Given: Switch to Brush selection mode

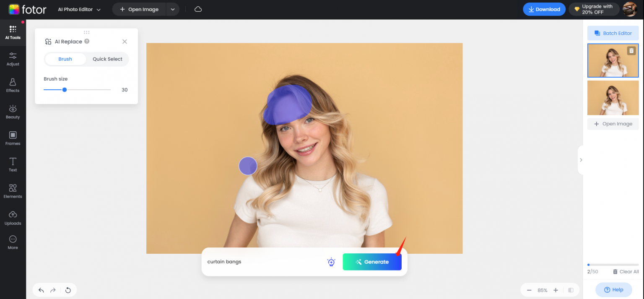Looking at the screenshot, I should 65,59.
